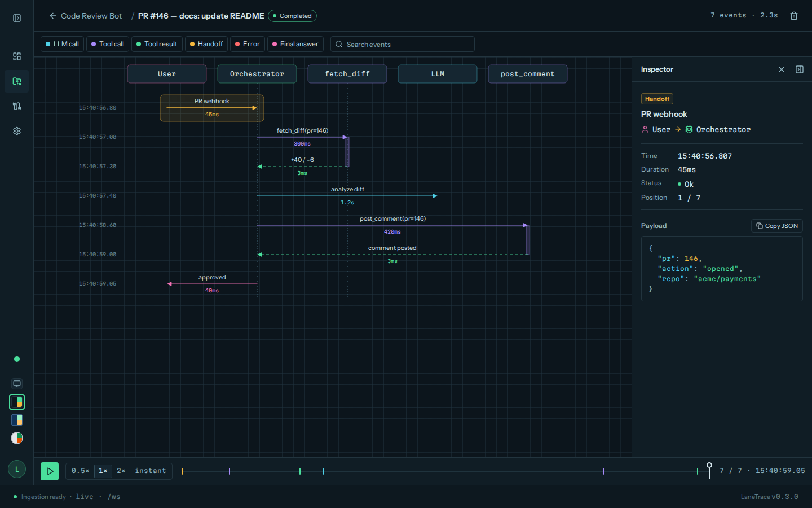Dock the Inspector with the panel icon
Viewport: 812px width, 508px height.
800,69
